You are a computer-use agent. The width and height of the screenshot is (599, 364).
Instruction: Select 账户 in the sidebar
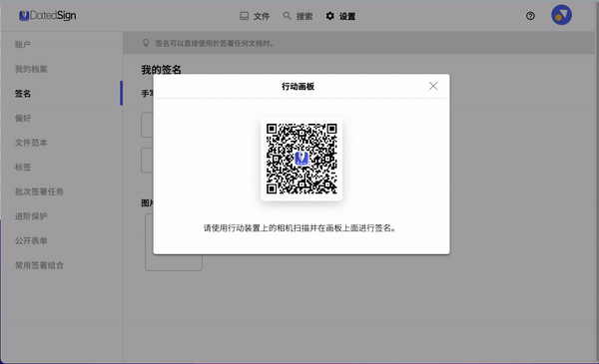pos(23,44)
